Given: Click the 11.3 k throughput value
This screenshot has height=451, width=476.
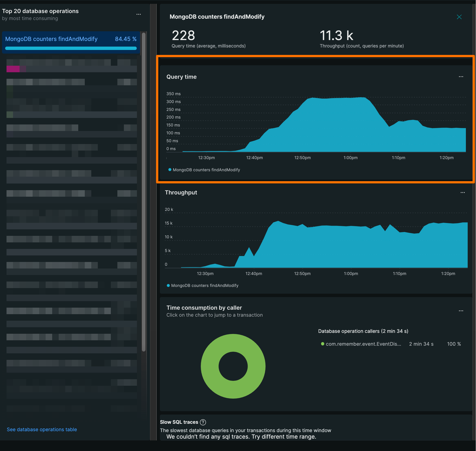Looking at the screenshot, I should [x=336, y=36].
